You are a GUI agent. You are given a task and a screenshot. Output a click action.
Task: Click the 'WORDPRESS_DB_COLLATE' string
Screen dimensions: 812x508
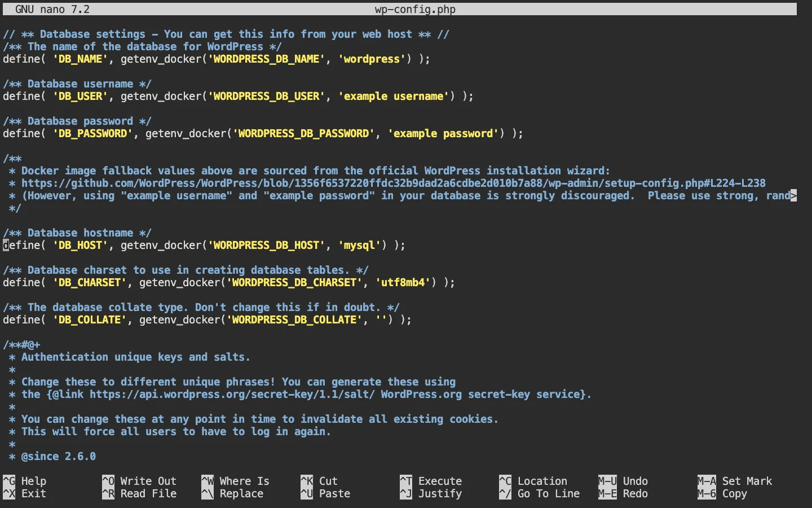(294, 319)
